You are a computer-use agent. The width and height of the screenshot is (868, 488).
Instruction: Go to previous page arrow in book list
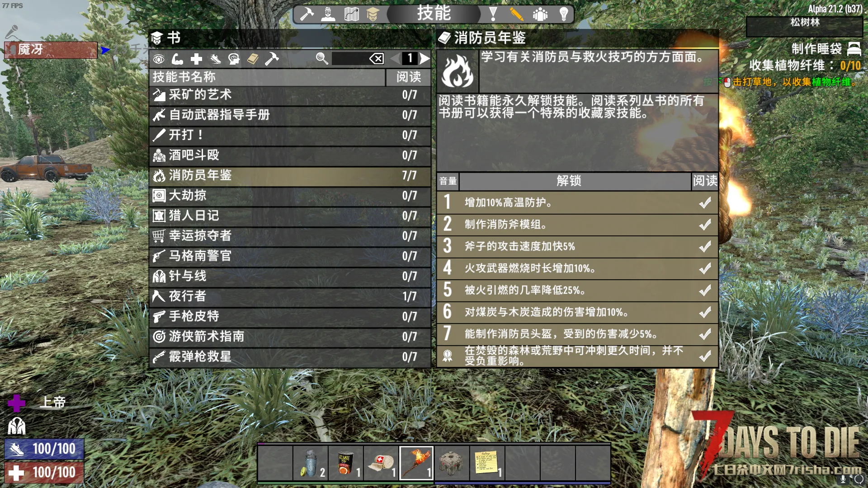395,58
